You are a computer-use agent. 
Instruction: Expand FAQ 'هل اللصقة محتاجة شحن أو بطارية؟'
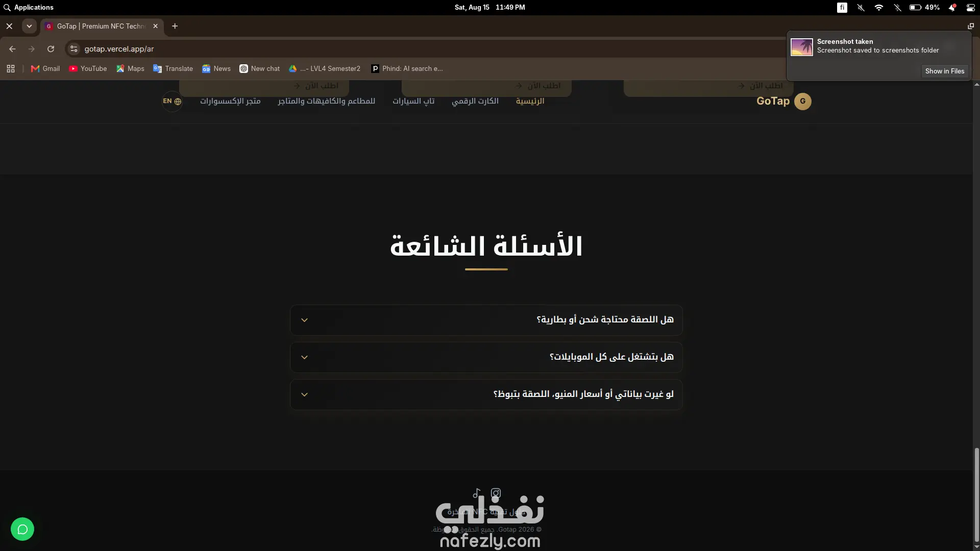[486, 320]
